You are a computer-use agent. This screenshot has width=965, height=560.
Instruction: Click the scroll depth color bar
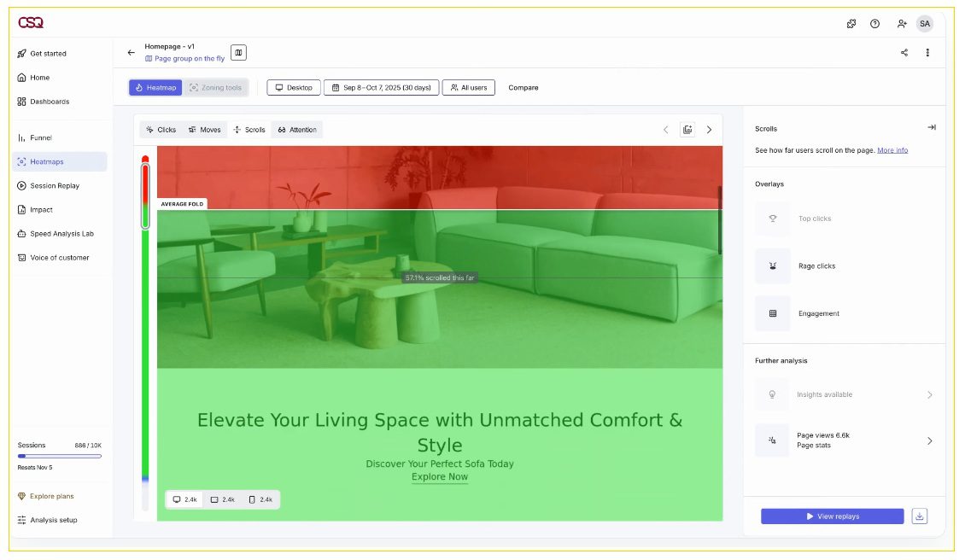[145, 341]
